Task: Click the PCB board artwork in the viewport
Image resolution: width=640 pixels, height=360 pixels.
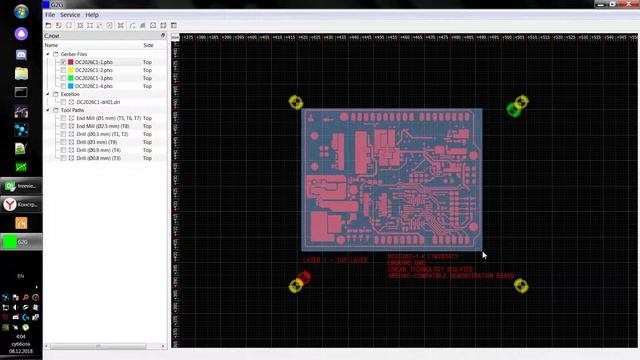Action: click(x=392, y=180)
